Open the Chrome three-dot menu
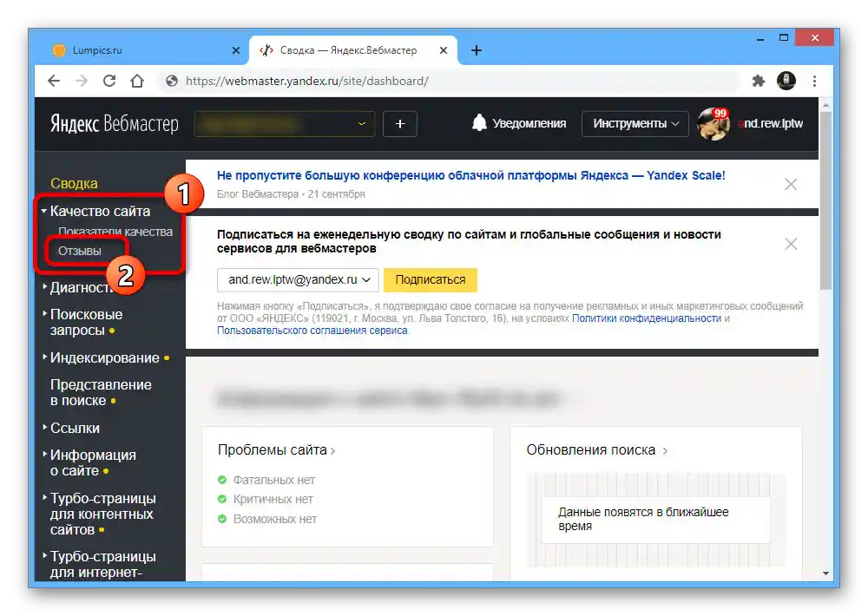868x616 pixels. [814, 80]
